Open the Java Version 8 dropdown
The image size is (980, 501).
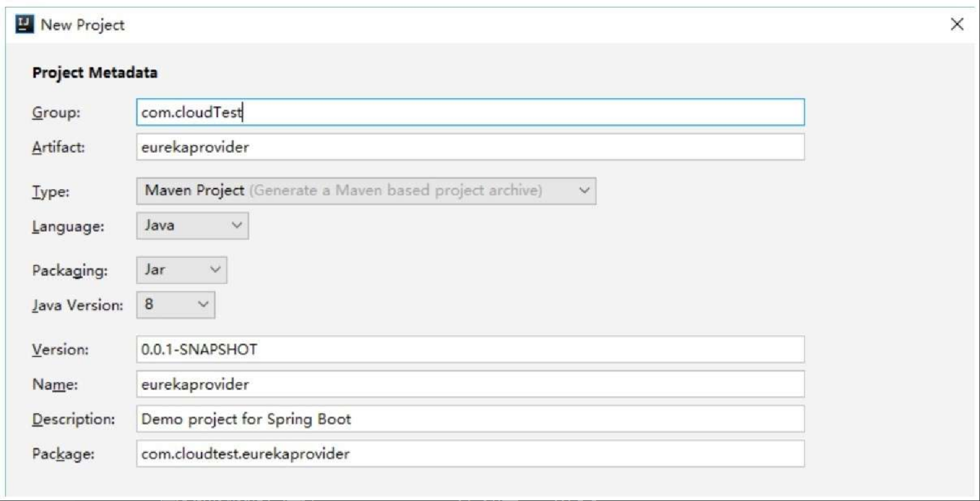click(x=176, y=305)
